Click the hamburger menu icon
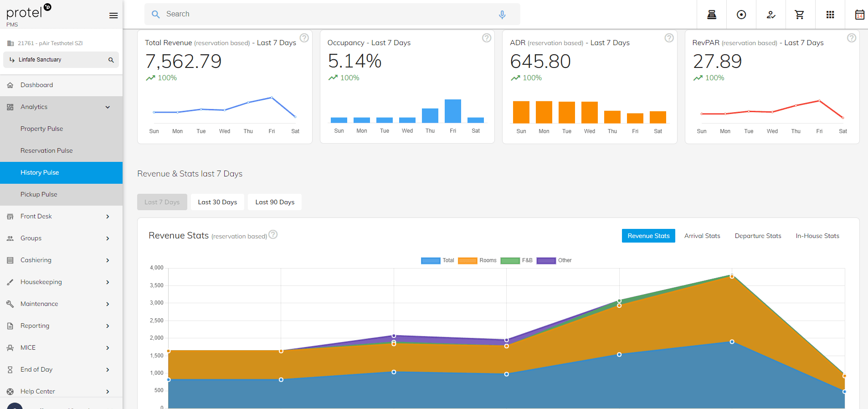 pos(113,16)
